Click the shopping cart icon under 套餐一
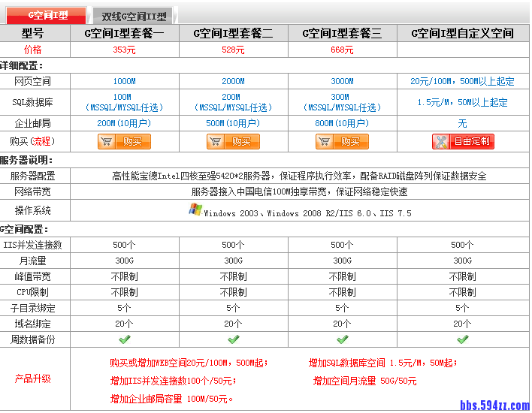The image size is (532, 413). point(107,141)
